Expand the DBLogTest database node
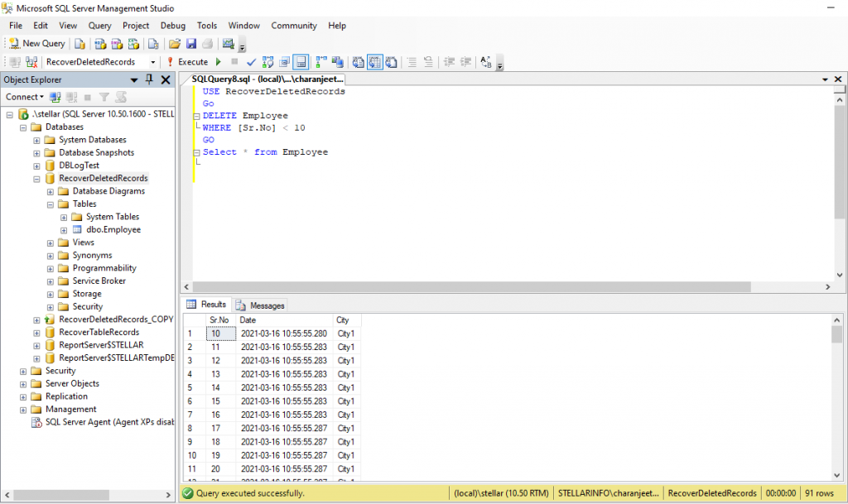848x504 pixels. click(36, 166)
